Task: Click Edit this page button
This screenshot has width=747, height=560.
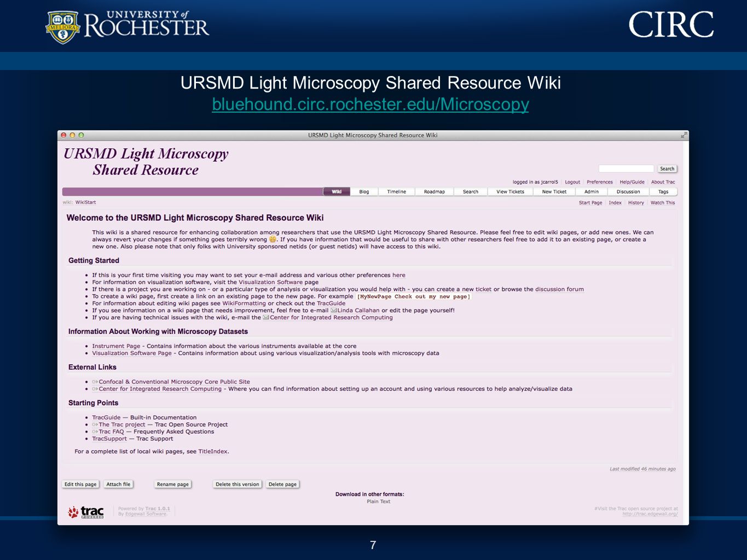Action: 80,484
